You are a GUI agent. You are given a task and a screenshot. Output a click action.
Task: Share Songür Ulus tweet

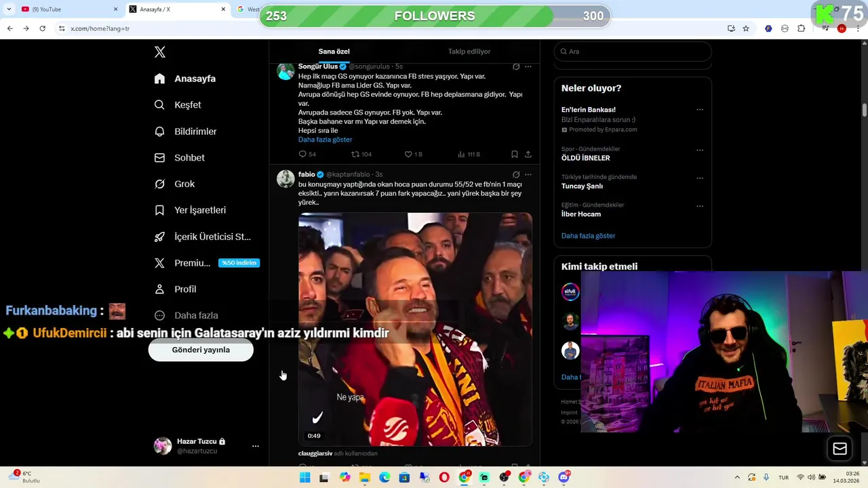(x=528, y=155)
